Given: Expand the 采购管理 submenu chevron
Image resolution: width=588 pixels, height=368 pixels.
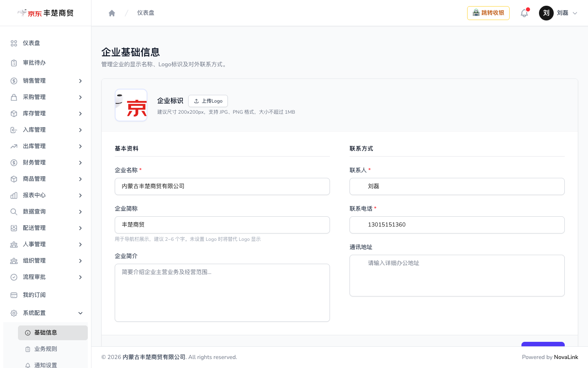Looking at the screenshot, I should (80, 97).
